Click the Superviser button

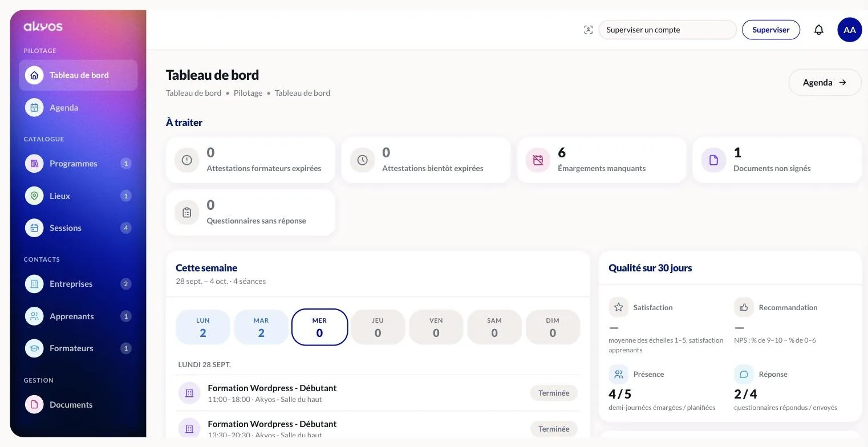771,30
